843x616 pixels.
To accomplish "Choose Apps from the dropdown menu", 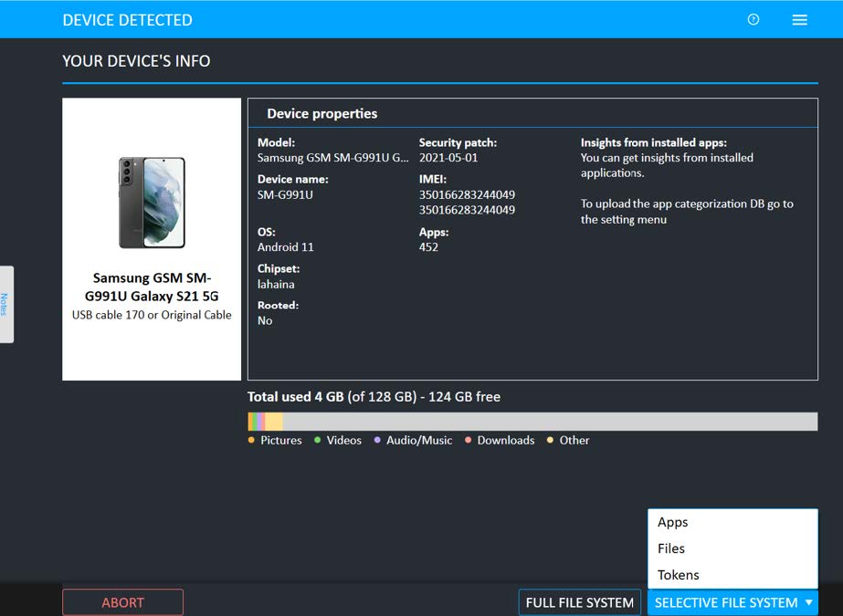I will [732, 522].
